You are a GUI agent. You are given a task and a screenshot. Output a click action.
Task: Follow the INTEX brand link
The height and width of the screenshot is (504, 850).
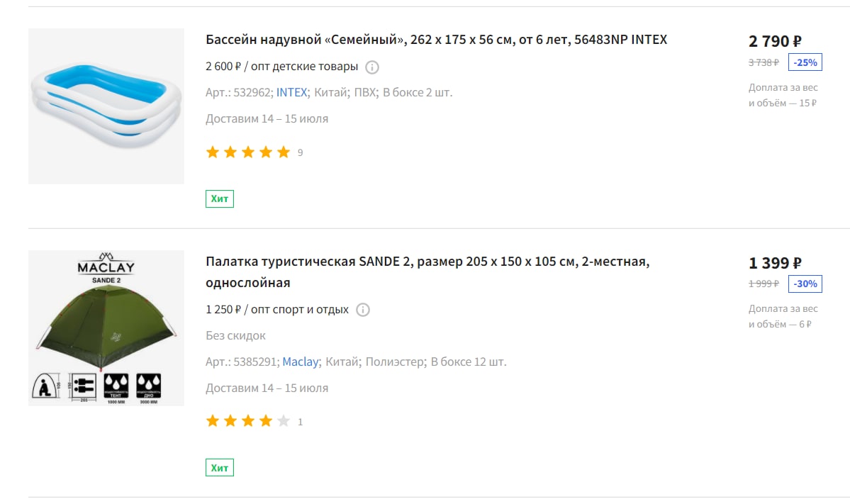click(291, 93)
